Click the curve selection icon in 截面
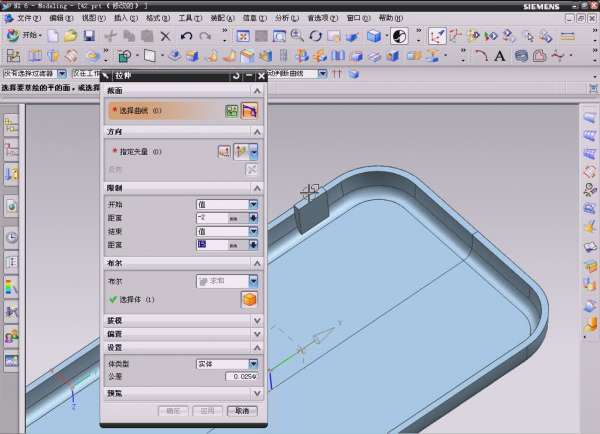 (249, 110)
